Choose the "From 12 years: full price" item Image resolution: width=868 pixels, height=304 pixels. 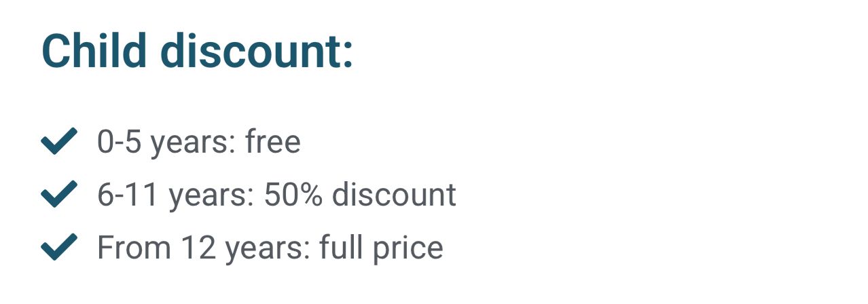tap(270, 248)
